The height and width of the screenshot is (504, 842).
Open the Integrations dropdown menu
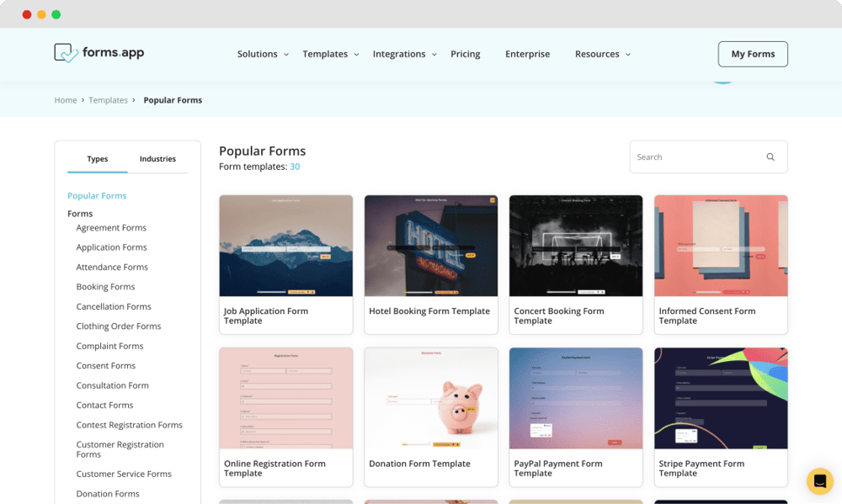tap(404, 54)
